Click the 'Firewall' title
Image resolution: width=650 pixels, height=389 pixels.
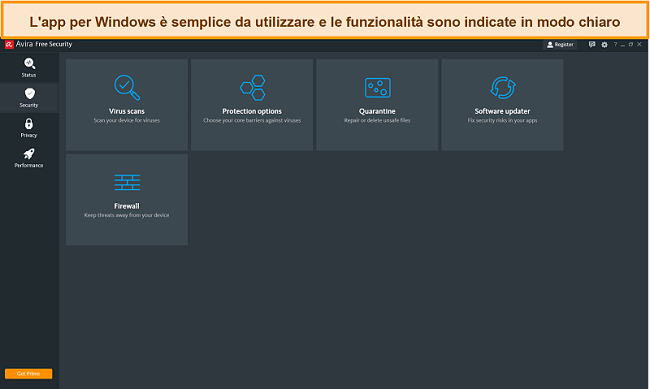click(x=127, y=206)
